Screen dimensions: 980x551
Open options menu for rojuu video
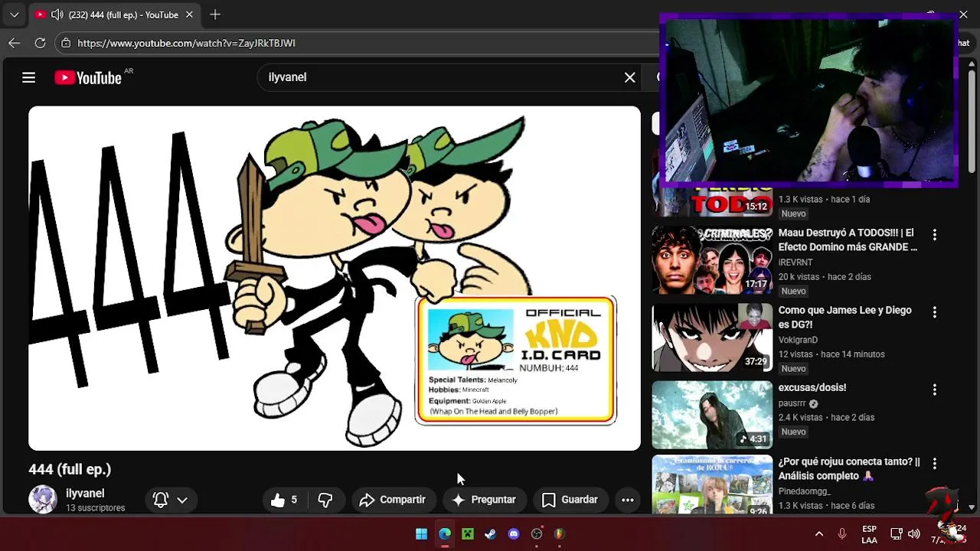[x=934, y=463]
